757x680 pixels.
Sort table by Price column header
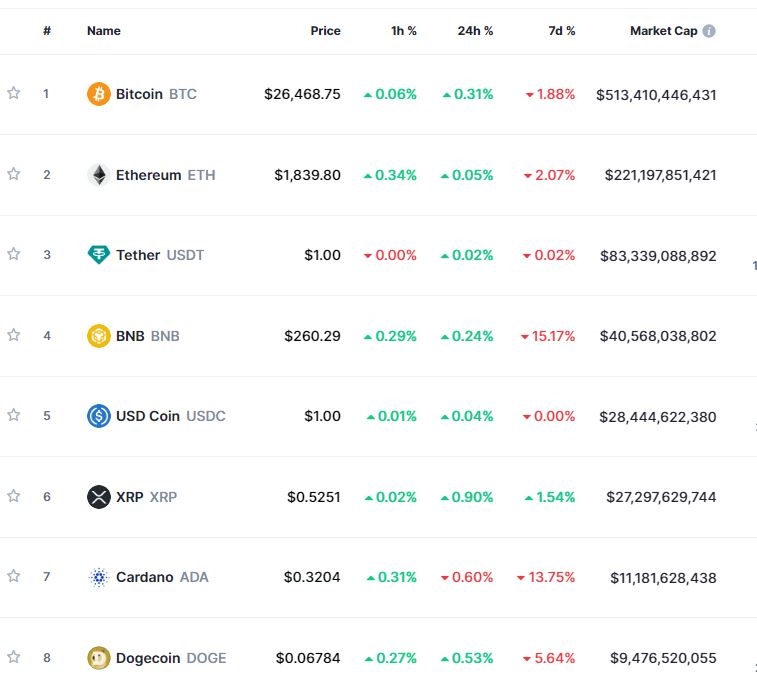point(325,31)
